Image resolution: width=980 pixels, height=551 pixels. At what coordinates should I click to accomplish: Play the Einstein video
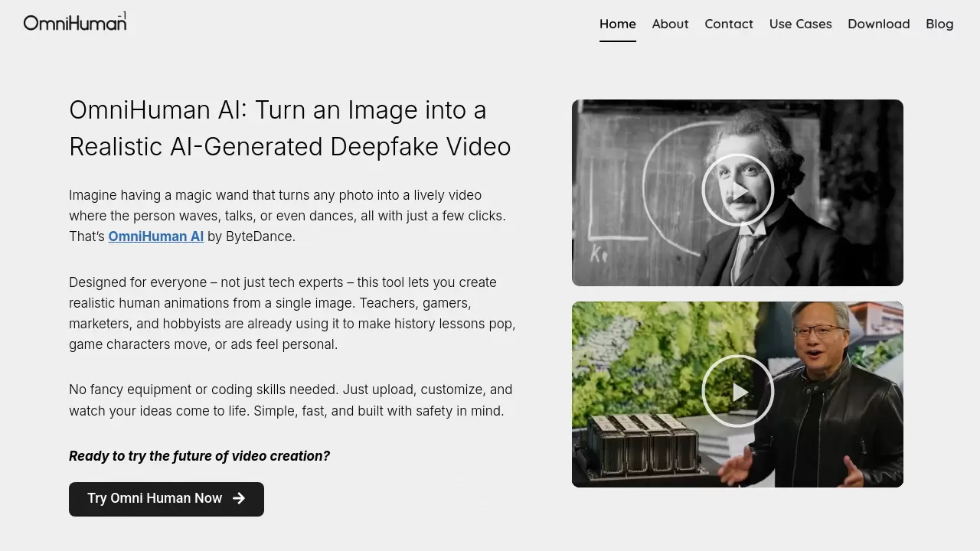738,190
